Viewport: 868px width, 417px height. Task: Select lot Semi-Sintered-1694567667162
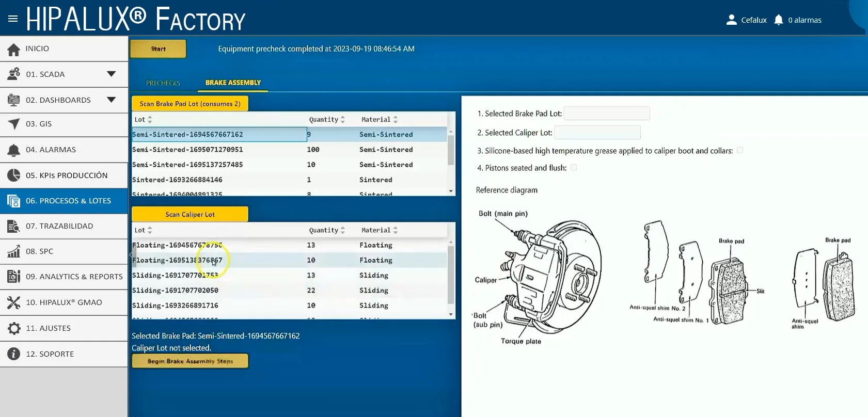289,134
